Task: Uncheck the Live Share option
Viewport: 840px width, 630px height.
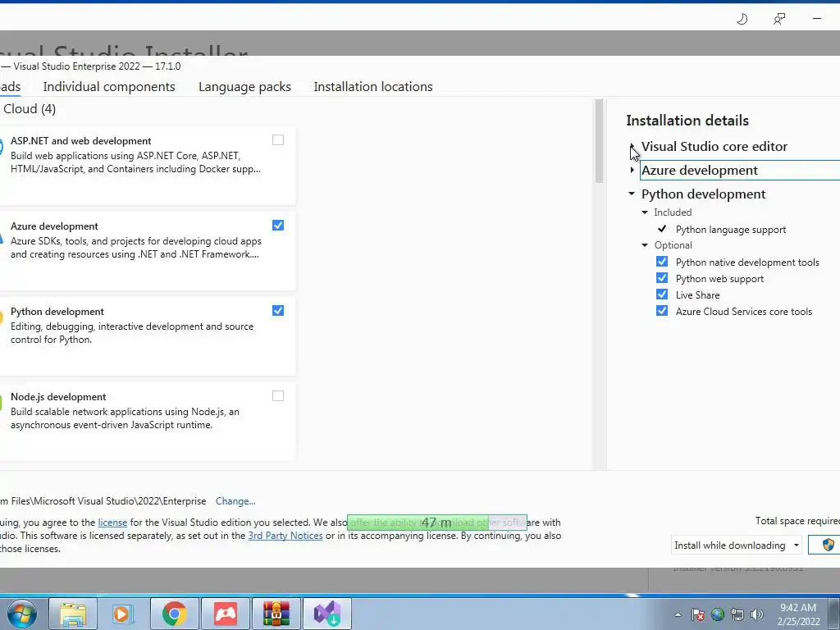Action: [662, 294]
